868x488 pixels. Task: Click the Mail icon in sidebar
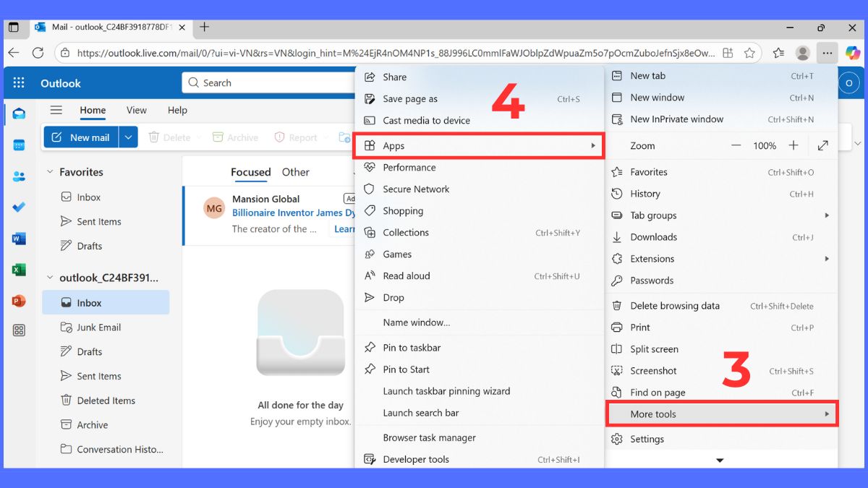point(19,114)
